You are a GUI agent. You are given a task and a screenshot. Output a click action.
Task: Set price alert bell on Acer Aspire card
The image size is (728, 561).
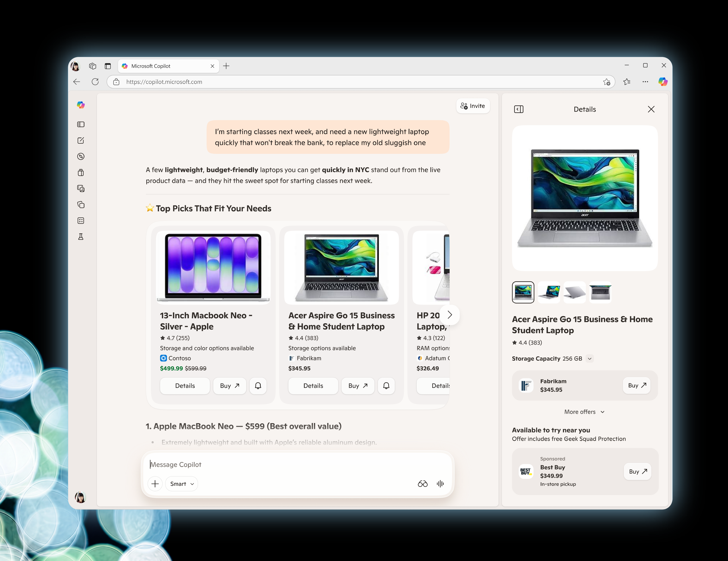(386, 386)
